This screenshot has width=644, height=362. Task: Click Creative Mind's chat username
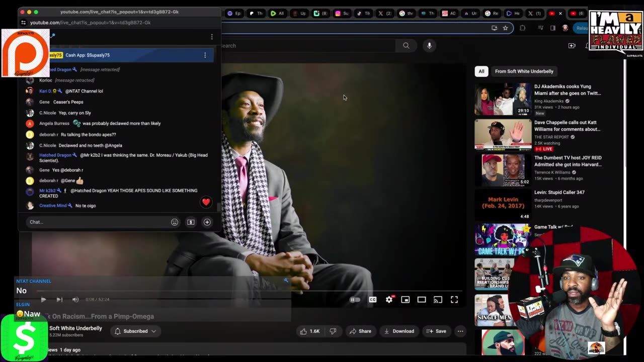tap(53, 206)
